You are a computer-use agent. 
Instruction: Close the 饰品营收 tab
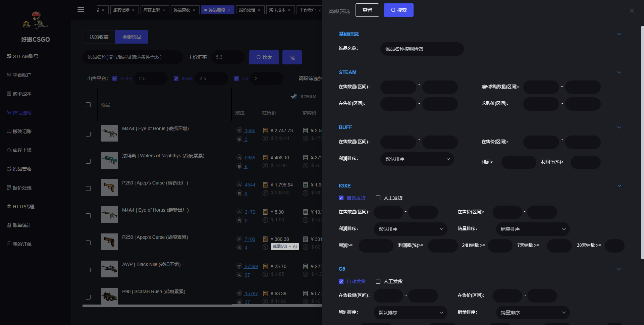tap(194, 10)
